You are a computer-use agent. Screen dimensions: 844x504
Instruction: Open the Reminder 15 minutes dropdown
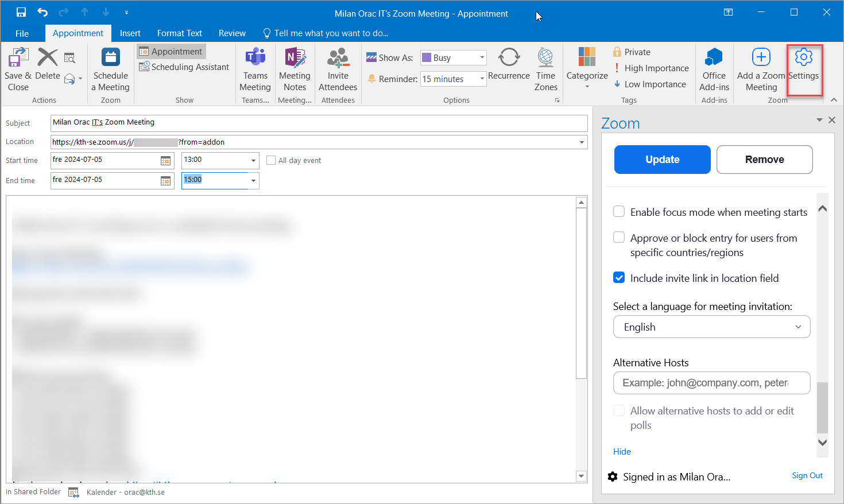coord(482,79)
